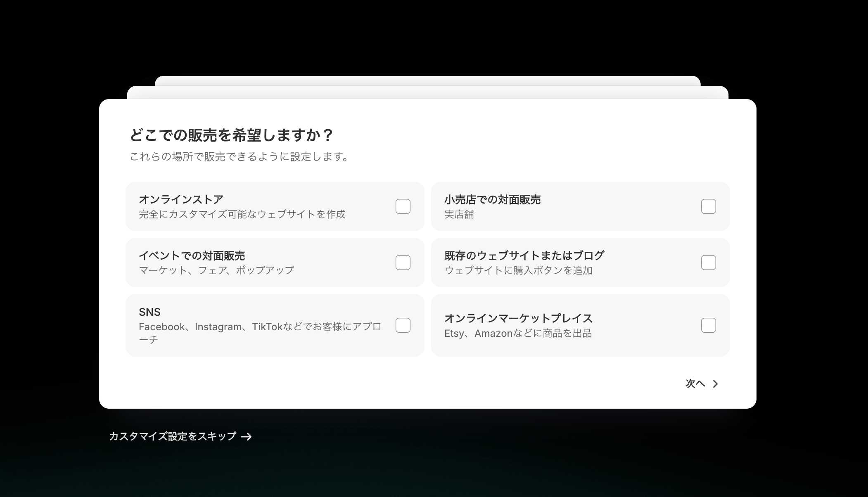This screenshot has width=868, height=497.
Task: Click the chevron arrow beside 次へ
Action: [x=716, y=384]
